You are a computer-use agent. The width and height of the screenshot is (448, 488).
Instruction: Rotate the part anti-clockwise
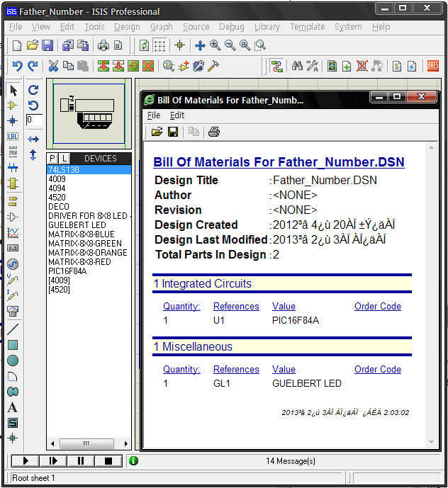click(33, 106)
